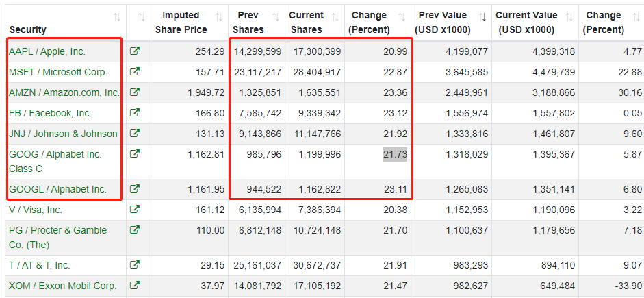Sort table by Security column
The image size is (644, 298).
click(28, 29)
